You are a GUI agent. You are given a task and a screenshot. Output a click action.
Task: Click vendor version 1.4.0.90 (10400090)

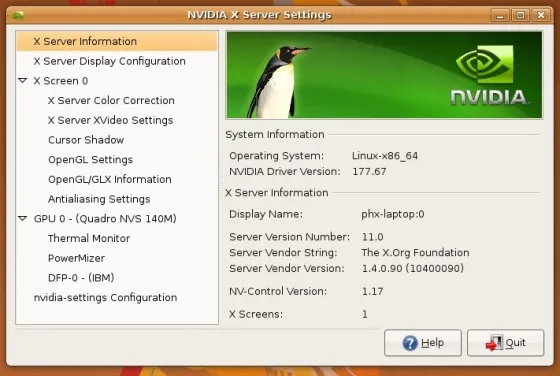coord(412,269)
